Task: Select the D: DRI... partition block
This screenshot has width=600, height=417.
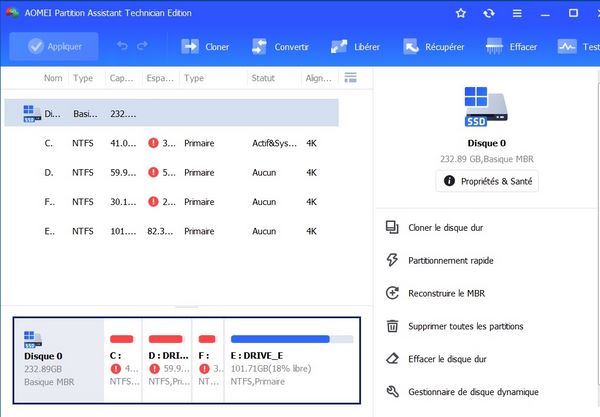Action: pos(167,360)
